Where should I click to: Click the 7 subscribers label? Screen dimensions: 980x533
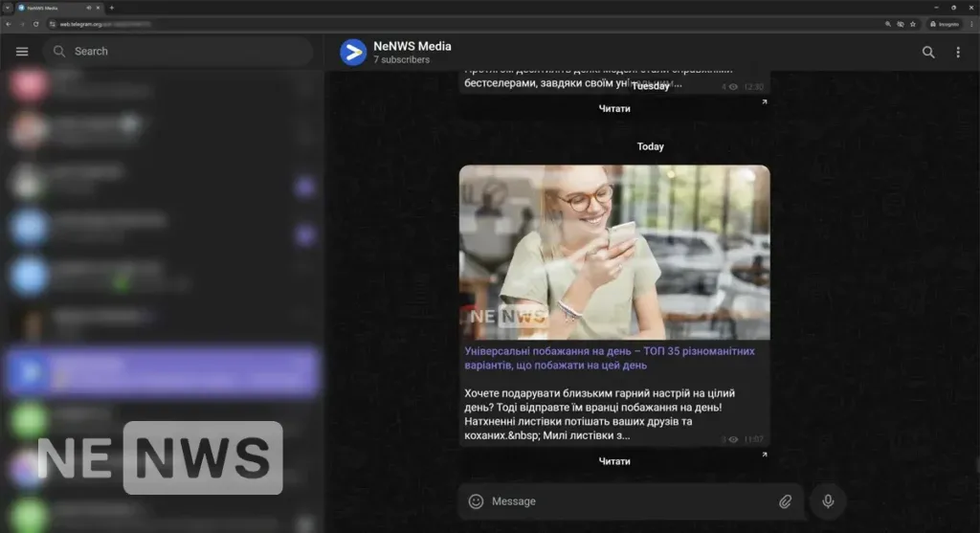click(x=401, y=60)
